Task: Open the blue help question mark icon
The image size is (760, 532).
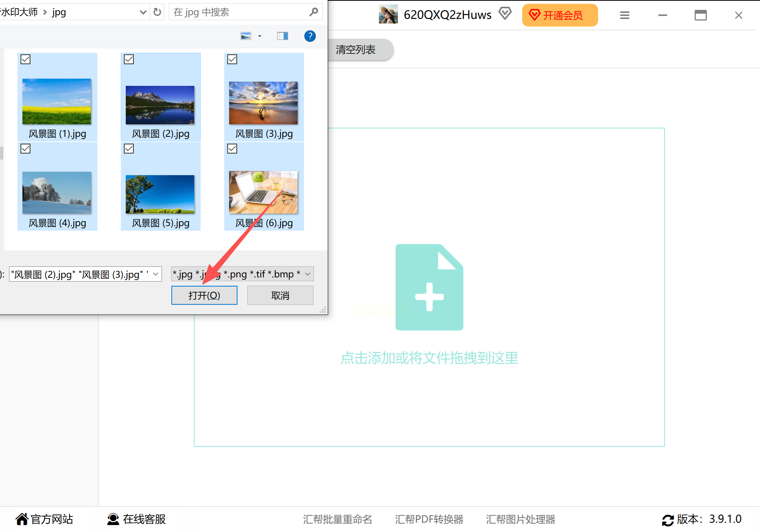Action: [x=310, y=36]
